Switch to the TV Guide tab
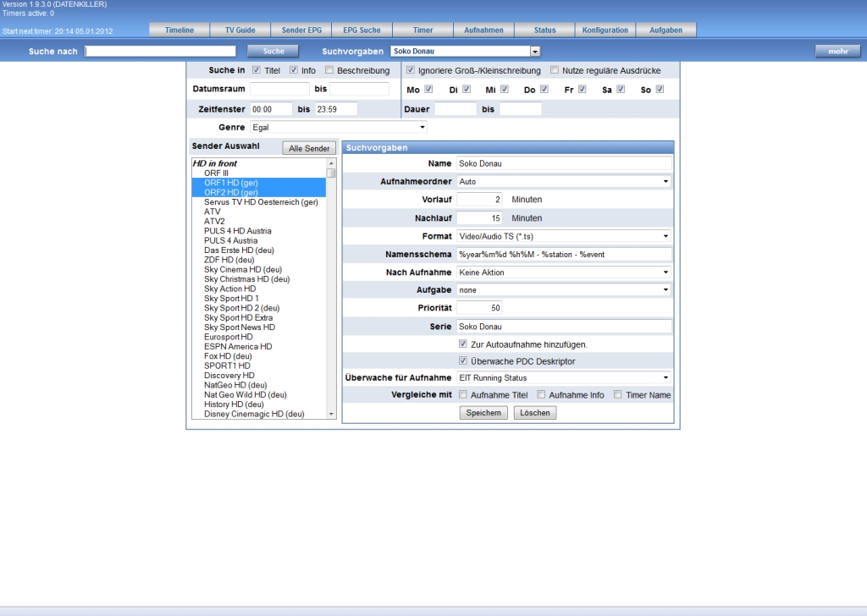The image size is (867, 616). tap(240, 30)
